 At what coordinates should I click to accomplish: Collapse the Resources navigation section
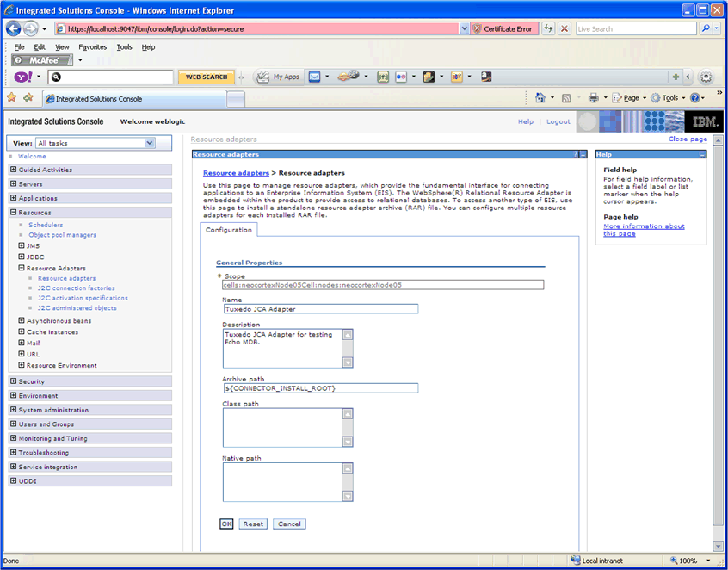click(x=14, y=213)
